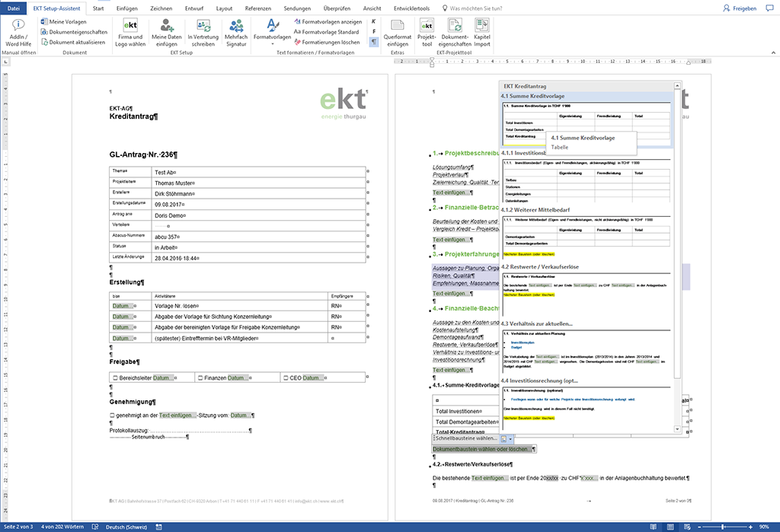This screenshot has width=780, height=532.
Task: Select 4.1.2 Weiterer Mittelbedarf thumbnail
Action: point(586,236)
